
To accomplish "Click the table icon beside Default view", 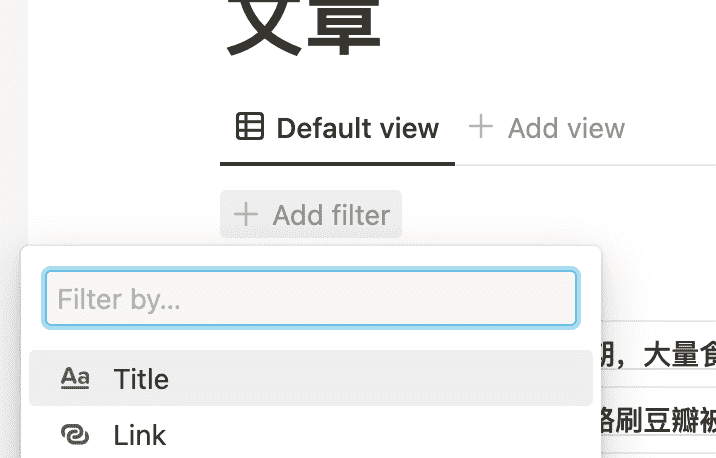I will coord(249,128).
